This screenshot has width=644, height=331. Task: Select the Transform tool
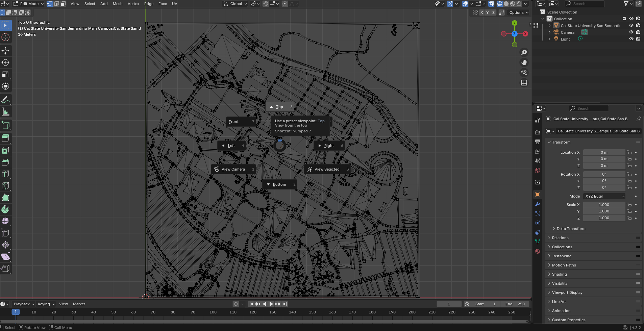click(x=5, y=86)
